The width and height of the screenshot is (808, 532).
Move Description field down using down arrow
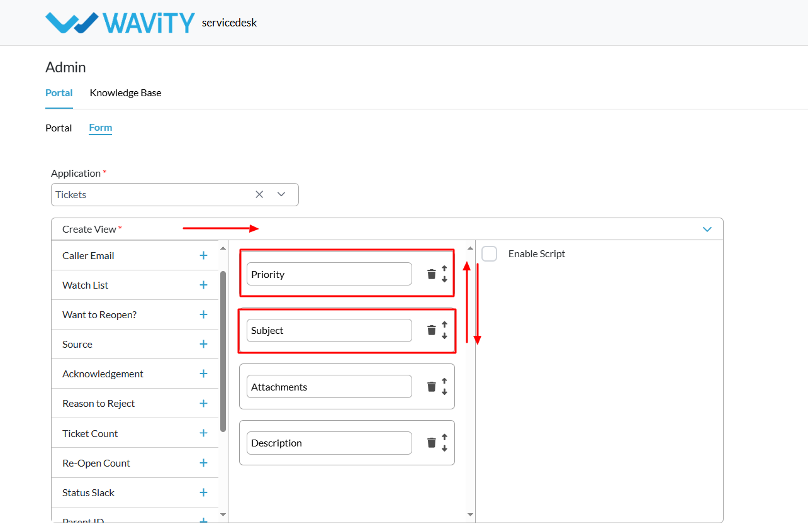point(444,448)
